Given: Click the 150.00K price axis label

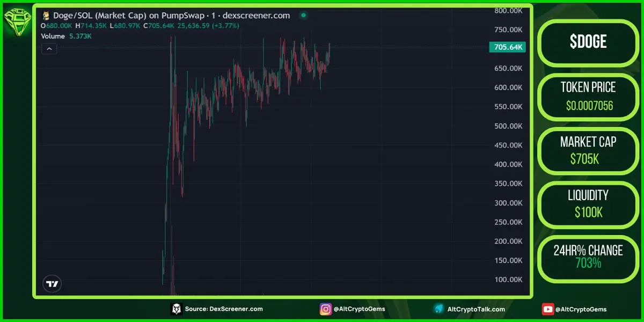Looking at the screenshot, I should point(508,260).
